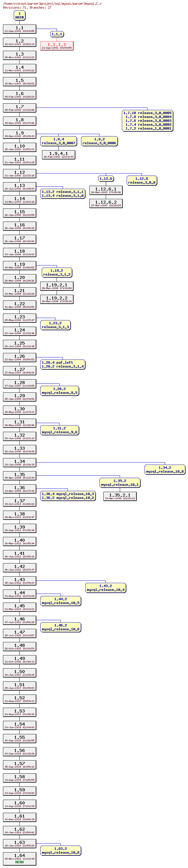
Task: Click revision 1.16 box
Action: coord(19,226)
